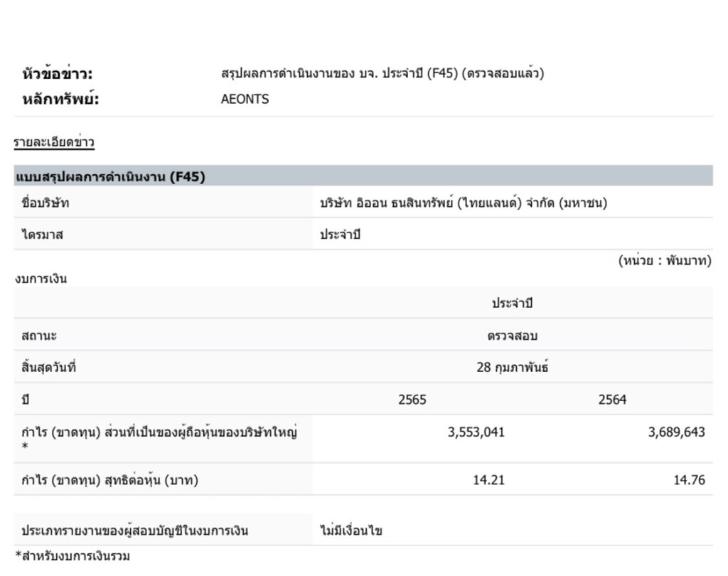Click the unit note (หน่วย : พันบาท)
Image resolution: width=728 pixels, height=576 pixels.
point(664,260)
